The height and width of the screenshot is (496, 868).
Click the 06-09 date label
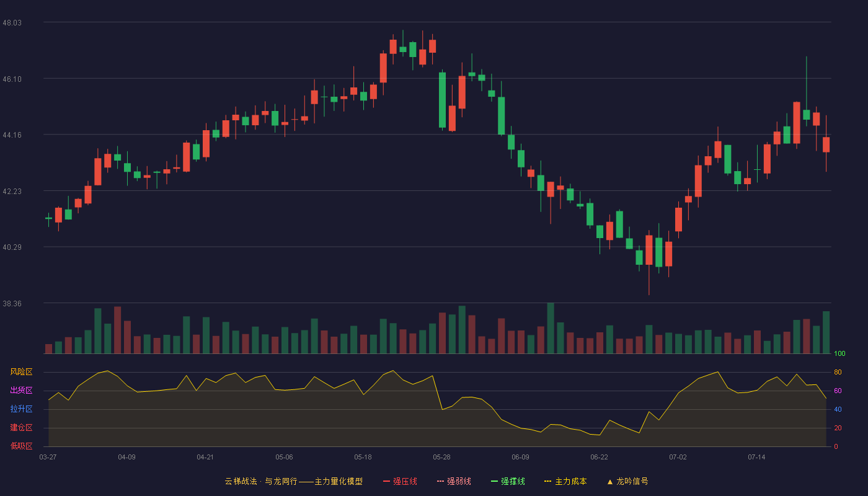tap(520, 457)
